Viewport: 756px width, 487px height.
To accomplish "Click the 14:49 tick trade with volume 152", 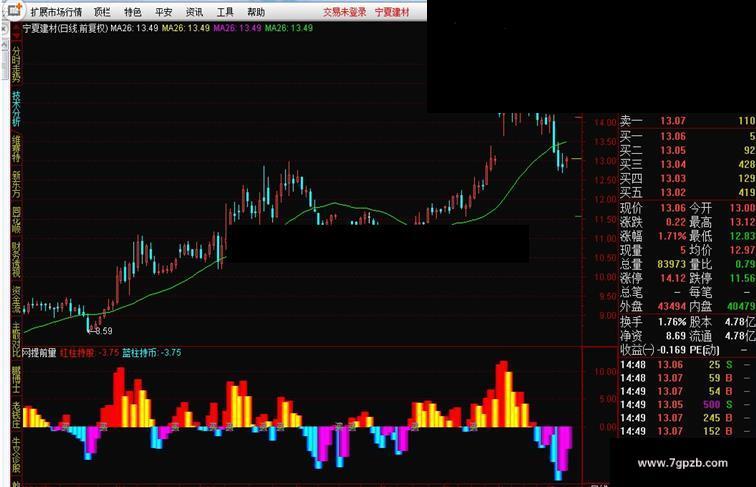I will (x=688, y=432).
